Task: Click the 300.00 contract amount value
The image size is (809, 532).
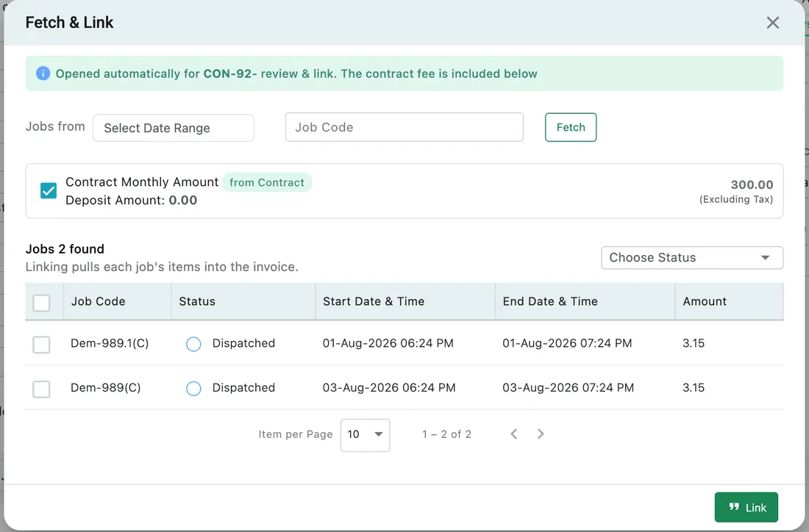Action: [752, 184]
